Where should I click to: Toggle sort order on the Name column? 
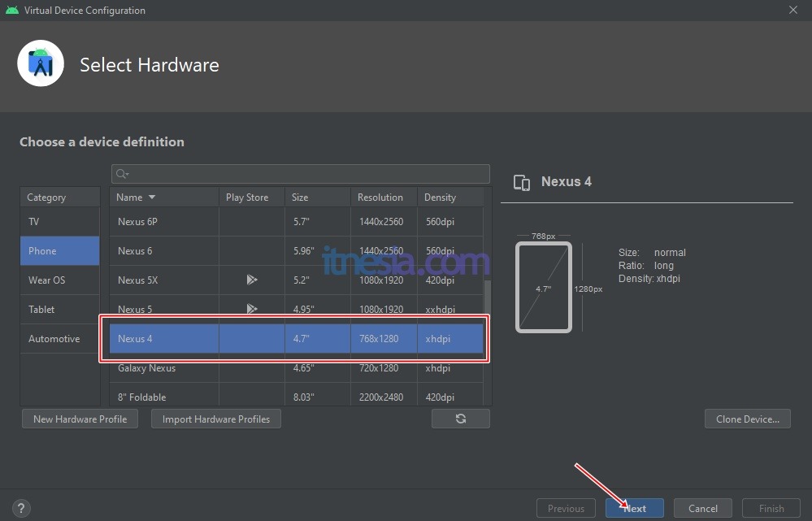click(x=135, y=197)
